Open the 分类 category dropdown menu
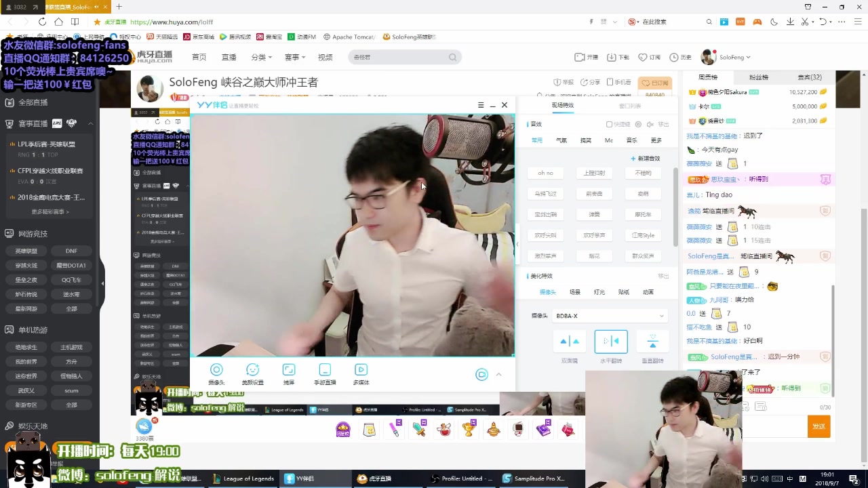Viewport: 868px width, 488px height. pos(261,57)
